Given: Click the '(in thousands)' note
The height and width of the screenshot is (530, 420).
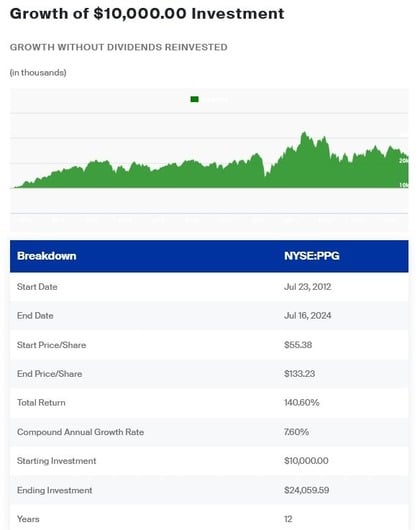Looking at the screenshot, I should click(38, 73).
